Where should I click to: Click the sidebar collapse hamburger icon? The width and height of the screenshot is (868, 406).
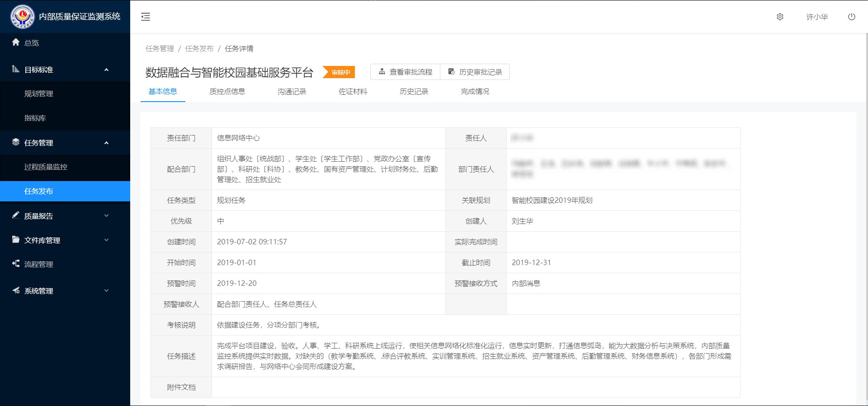click(x=146, y=17)
